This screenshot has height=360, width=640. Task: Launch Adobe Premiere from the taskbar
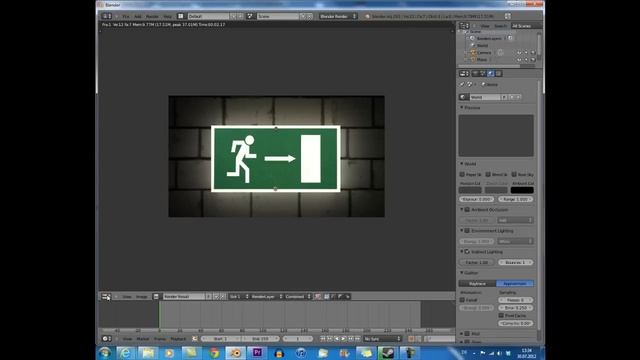click(257, 353)
